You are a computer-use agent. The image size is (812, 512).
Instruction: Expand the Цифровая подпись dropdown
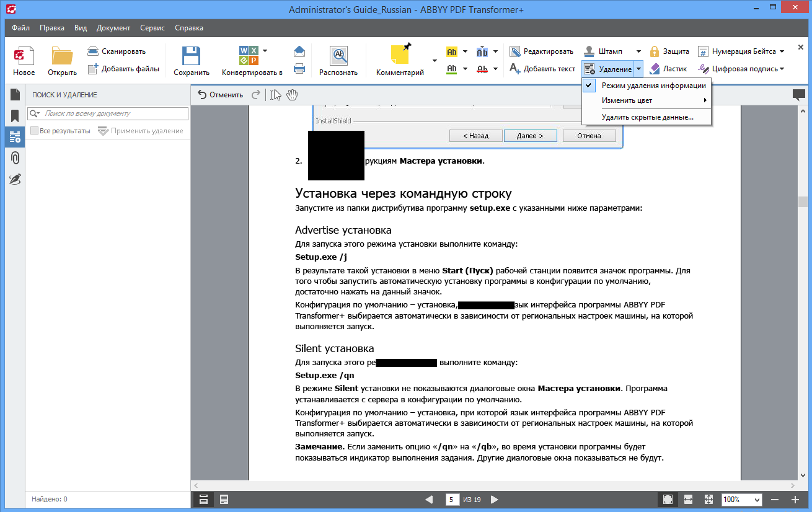click(782, 69)
